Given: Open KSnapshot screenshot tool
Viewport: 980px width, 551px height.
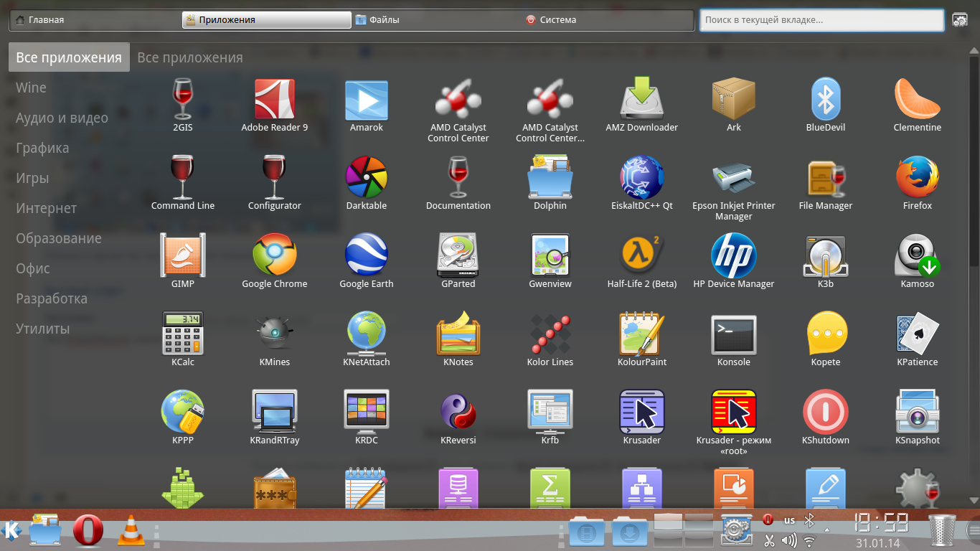Looking at the screenshot, I should 917,413.
